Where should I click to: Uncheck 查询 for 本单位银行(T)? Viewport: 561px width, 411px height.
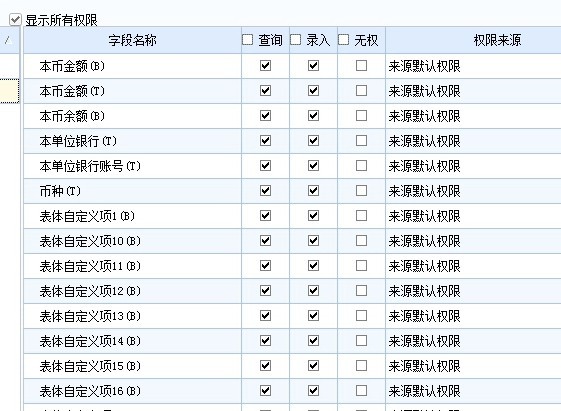(x=265, y=141)
